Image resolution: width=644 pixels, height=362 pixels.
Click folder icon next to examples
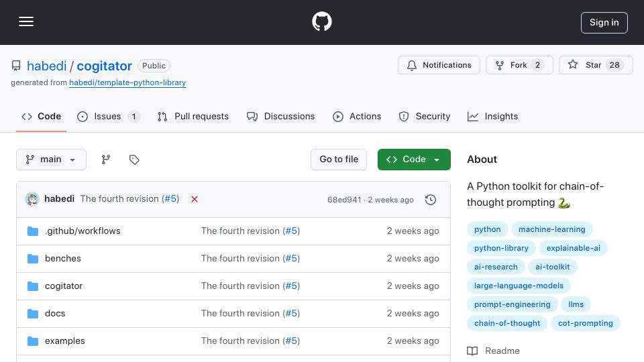(x=33, y=341)
